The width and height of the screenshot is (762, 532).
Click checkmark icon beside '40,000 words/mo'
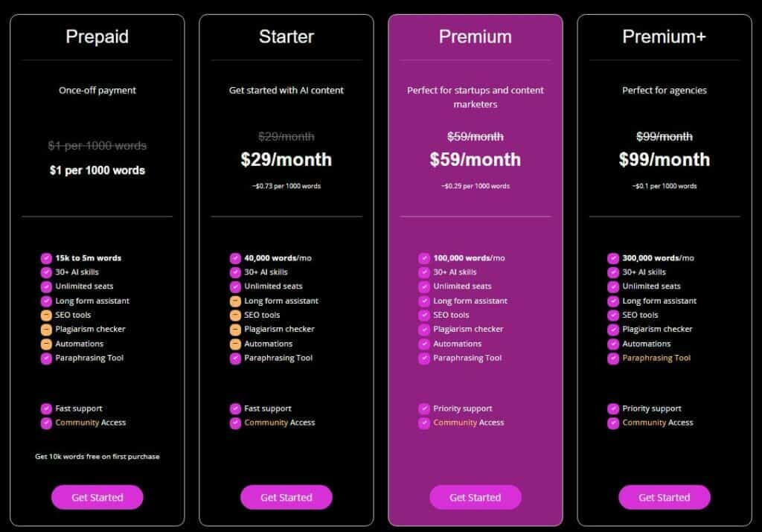(x=235, y=258)
